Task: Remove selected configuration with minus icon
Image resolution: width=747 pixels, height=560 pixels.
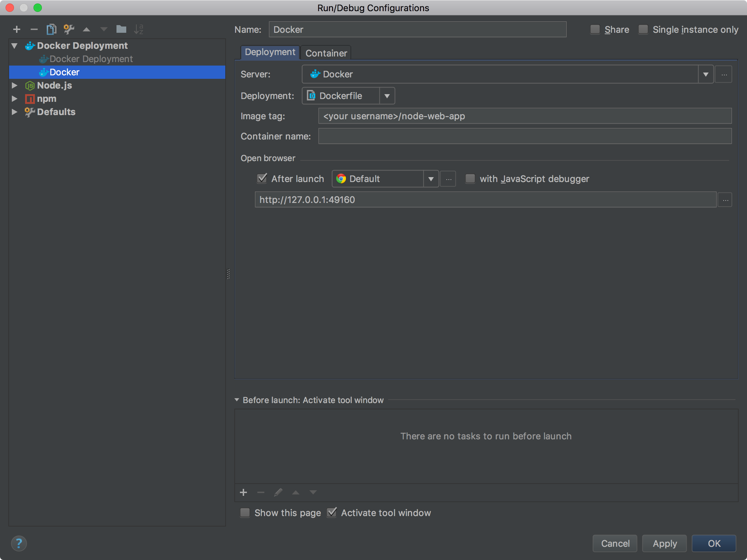Action: click(x=34, y=29)
